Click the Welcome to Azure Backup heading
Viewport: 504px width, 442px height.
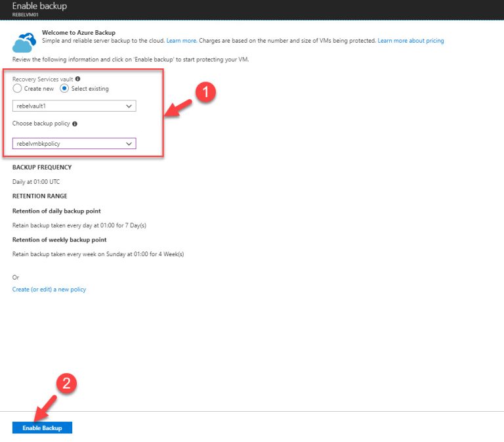point(79,32)
